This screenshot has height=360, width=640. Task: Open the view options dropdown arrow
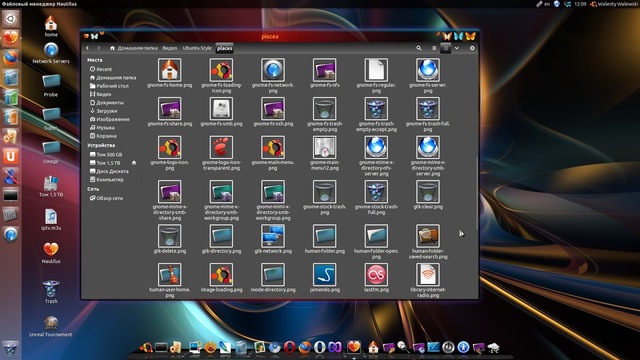click(x=457, y=48)
